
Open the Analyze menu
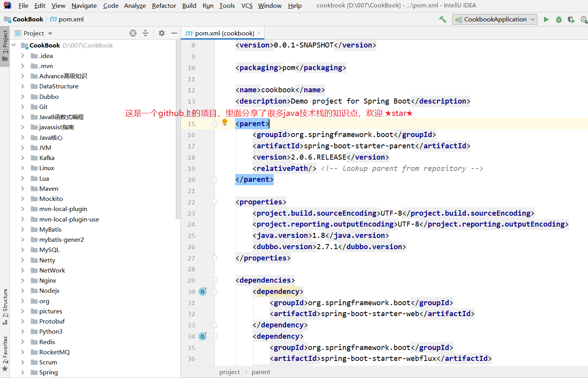click(135, 5)
